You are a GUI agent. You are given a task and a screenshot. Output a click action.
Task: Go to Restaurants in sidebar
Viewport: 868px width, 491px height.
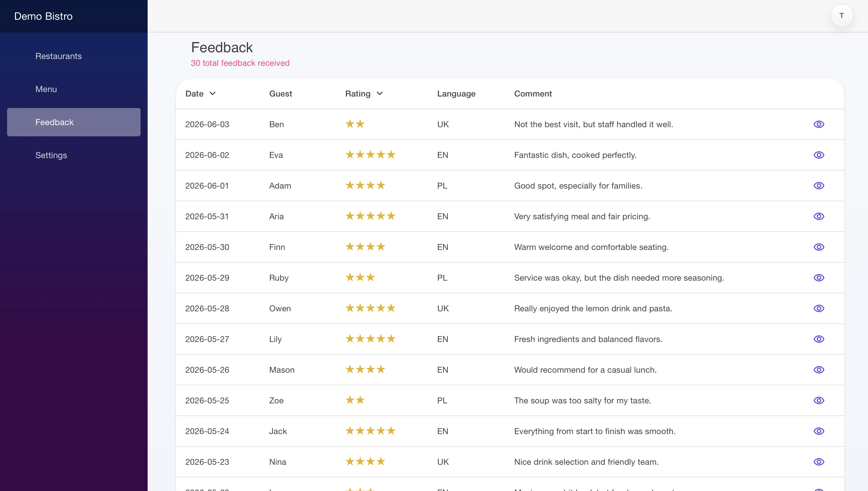[74, 56]
